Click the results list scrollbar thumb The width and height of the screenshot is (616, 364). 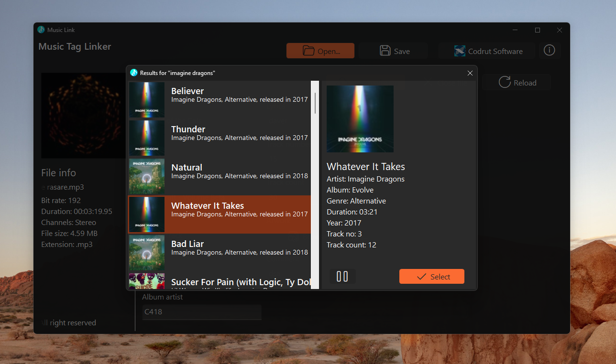(315, 103)
